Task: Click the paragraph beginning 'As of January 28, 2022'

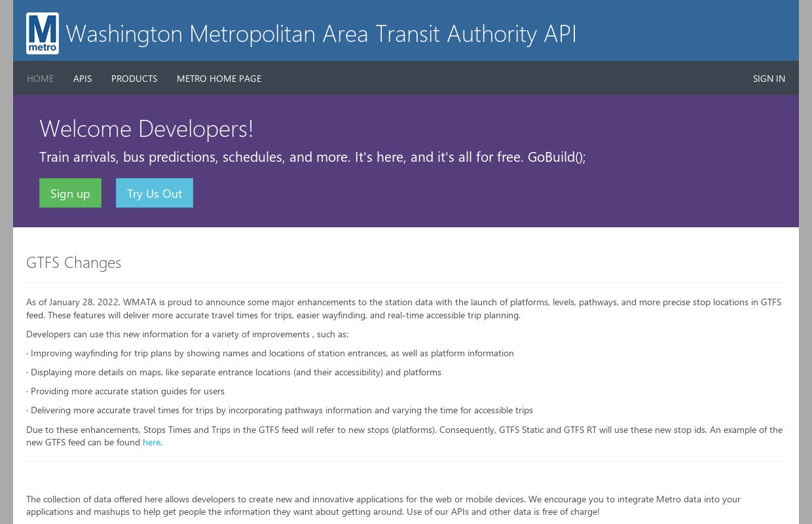Action: click(403, 309)
